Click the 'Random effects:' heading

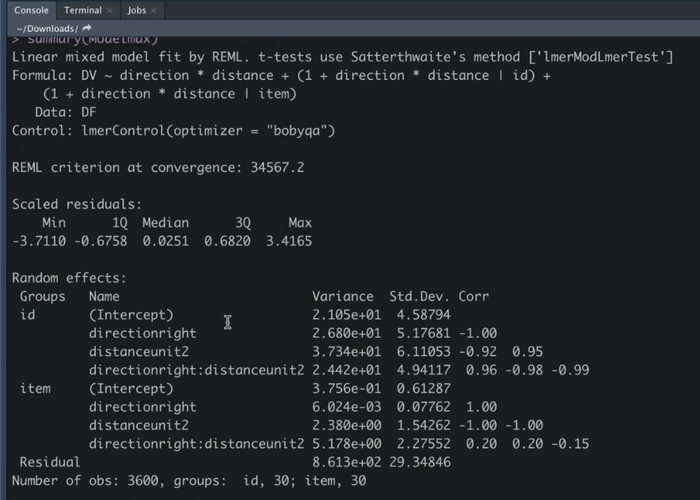click(69, 278)
